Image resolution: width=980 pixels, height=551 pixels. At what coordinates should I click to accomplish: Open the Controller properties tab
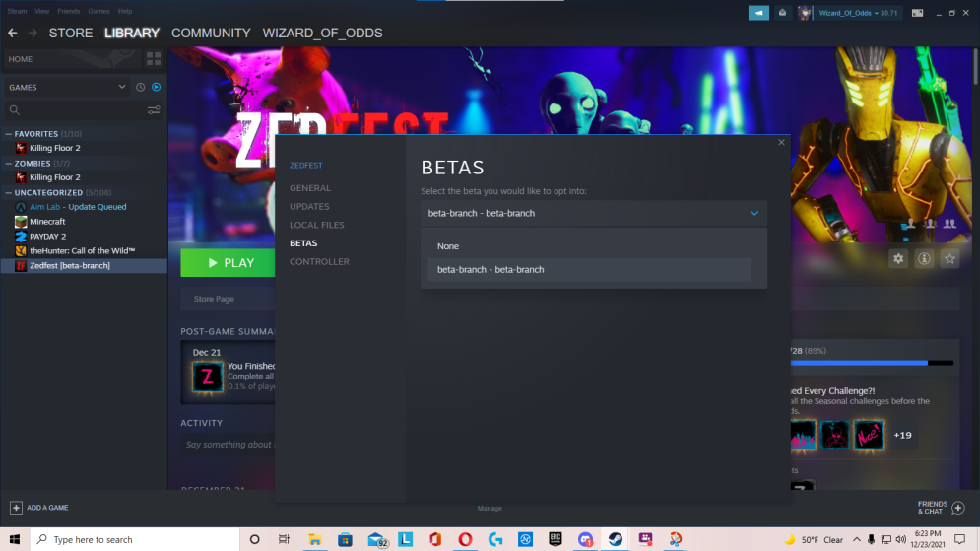(319, 261)
